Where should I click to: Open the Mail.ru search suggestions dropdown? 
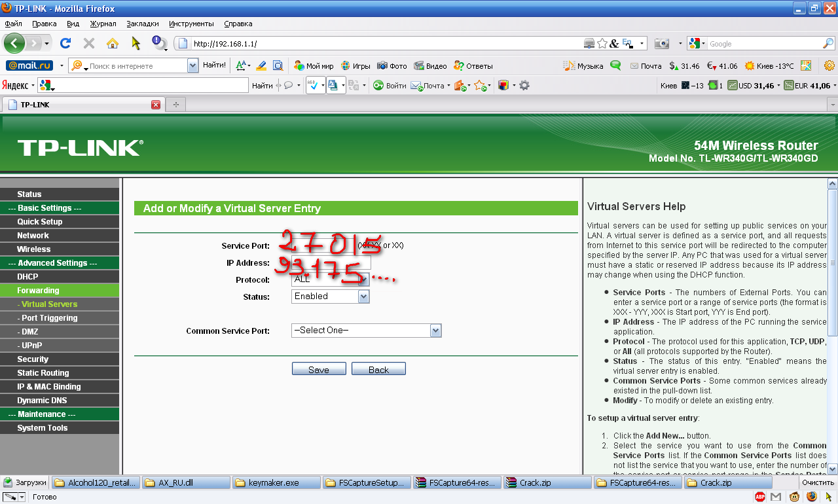[192, 65]
